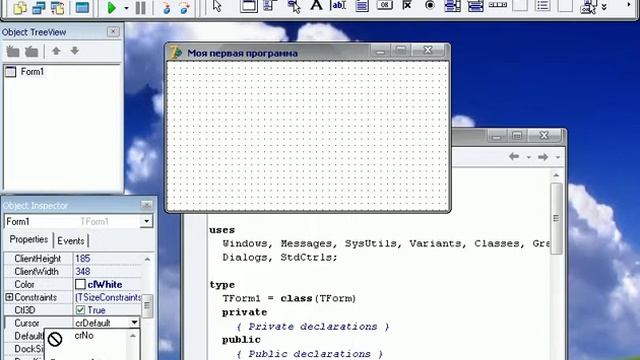This screenshot has width=640, height=360.
Task: Pick the Panel component icon
Action: point(565,5)
